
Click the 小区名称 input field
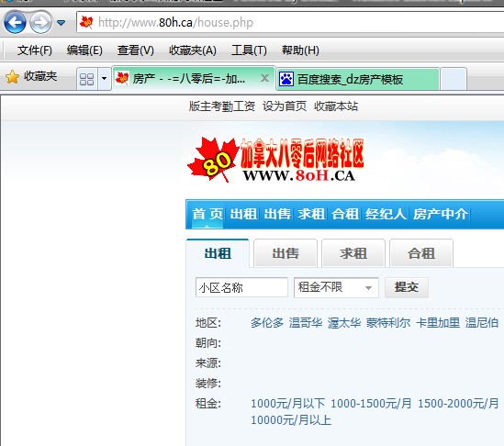pyautogui.click(x=241, y=287)
